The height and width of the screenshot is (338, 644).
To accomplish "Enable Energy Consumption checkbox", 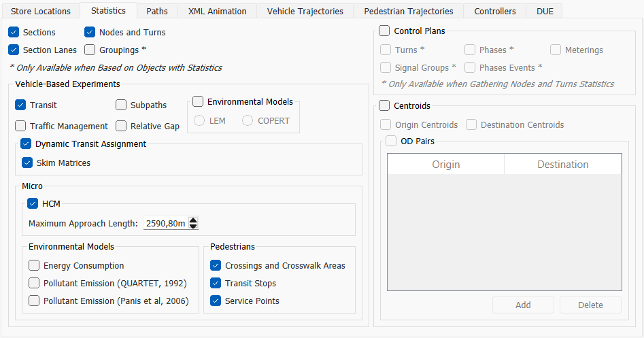I will tap(34, 265).
